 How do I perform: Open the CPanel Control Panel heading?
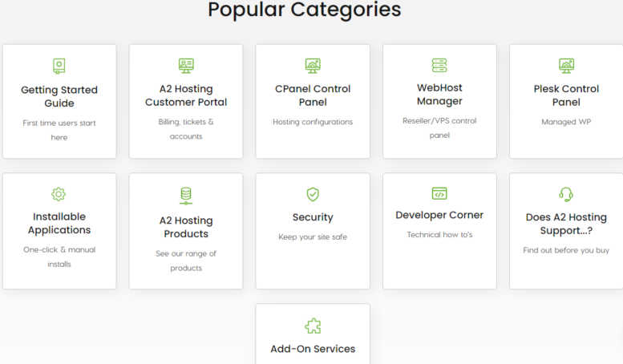click(x=313, y=95)
